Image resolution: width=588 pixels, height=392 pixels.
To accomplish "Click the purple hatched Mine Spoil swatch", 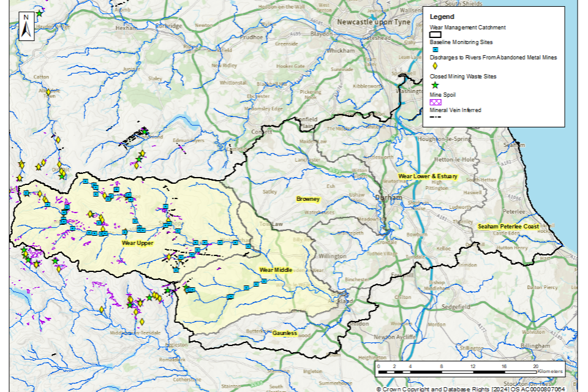I will 435,102.
